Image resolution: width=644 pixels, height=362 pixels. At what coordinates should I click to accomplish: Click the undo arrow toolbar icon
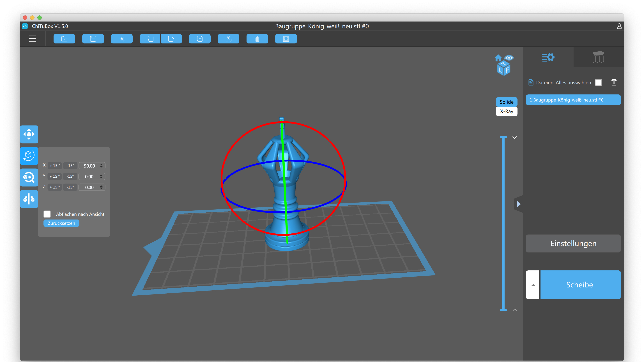click(150, 39)
